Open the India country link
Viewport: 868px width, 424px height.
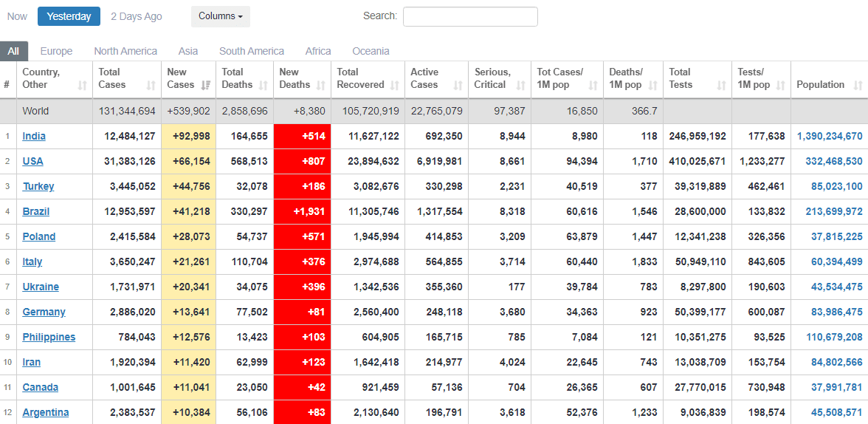tap(33, 136)
